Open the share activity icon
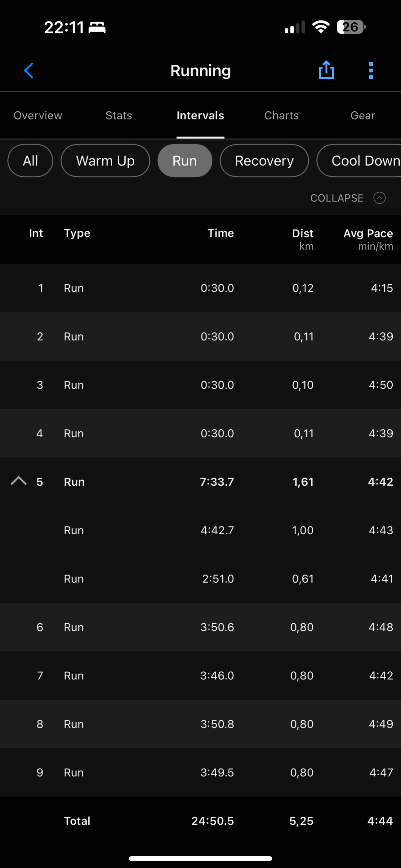The image size is (401, 868). (x=326, y=70)
